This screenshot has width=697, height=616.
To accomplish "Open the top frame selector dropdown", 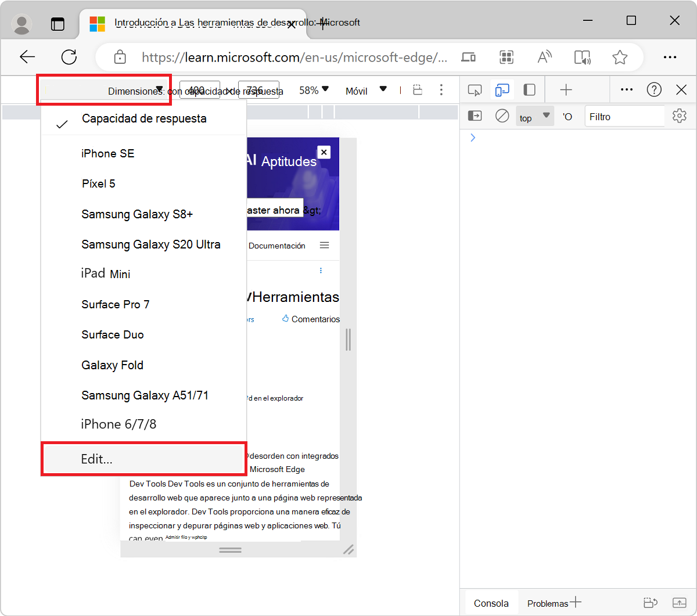I will point(534,116).
